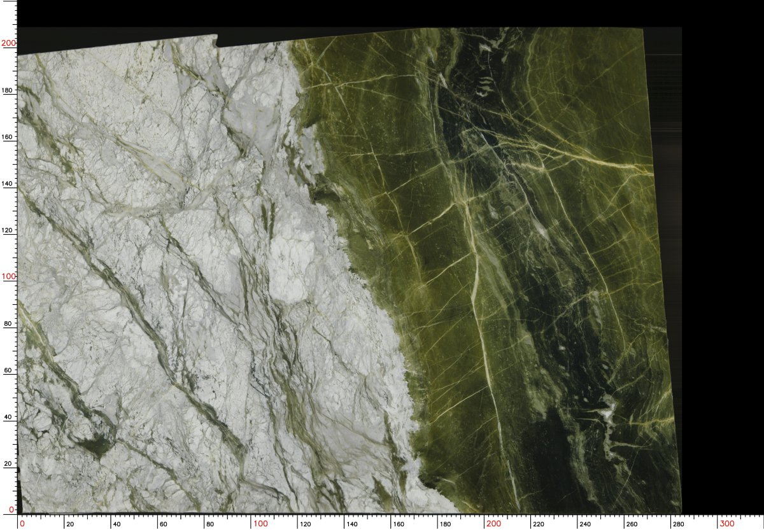This screenshot has width=764, height=532.
Task: Pick the 140 label on the horizontal ruler
Action: coord(351,524)
